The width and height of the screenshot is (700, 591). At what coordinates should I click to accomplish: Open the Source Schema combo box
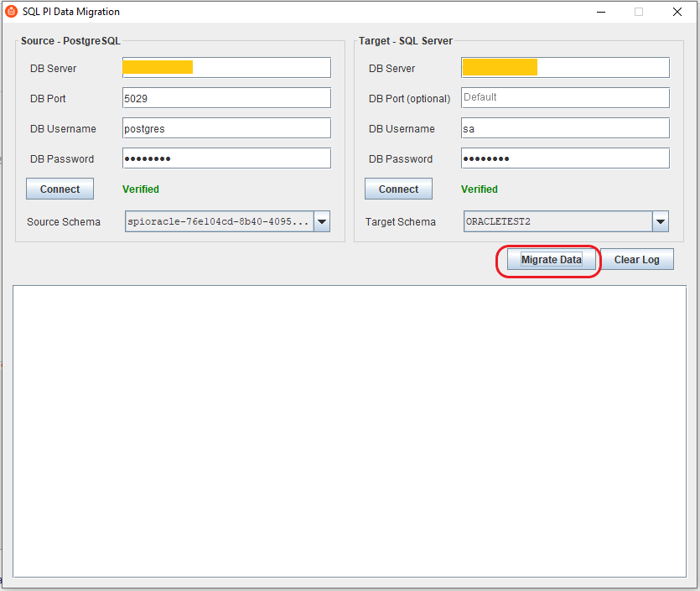[x=227, y=221]
